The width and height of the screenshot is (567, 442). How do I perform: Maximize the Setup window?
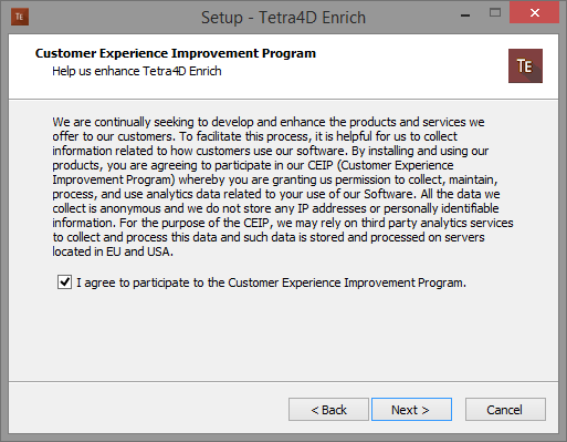coord(495,13)
